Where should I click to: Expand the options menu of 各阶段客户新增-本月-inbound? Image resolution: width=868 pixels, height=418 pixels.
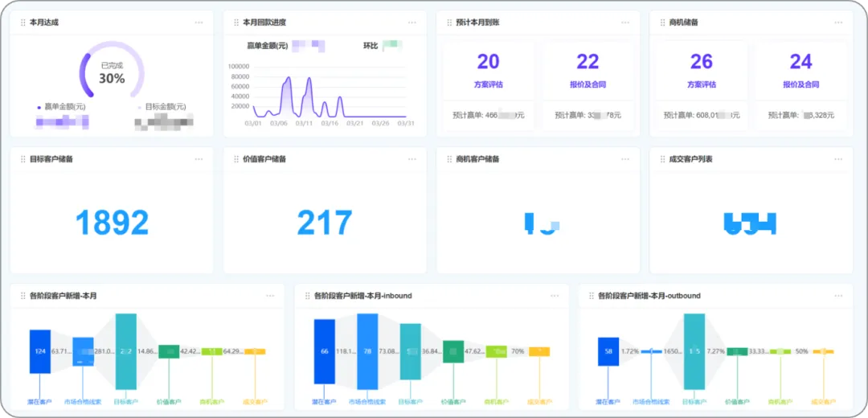click(555, 296)
